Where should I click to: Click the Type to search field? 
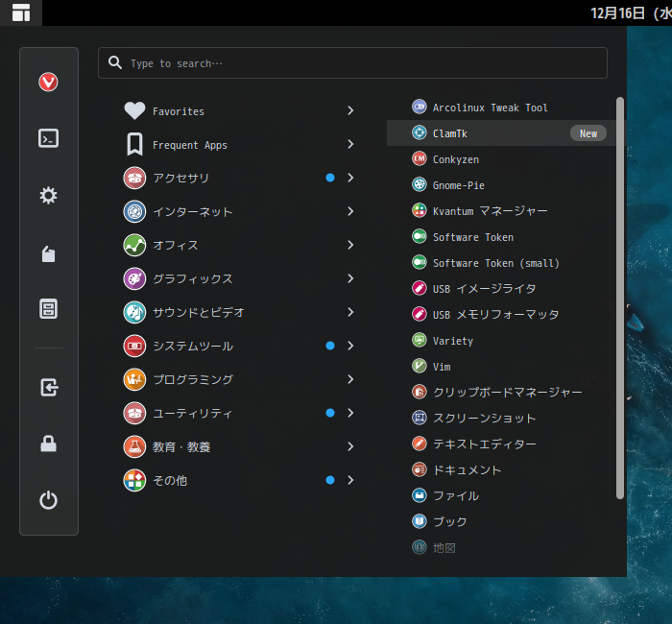click(352, 63)
